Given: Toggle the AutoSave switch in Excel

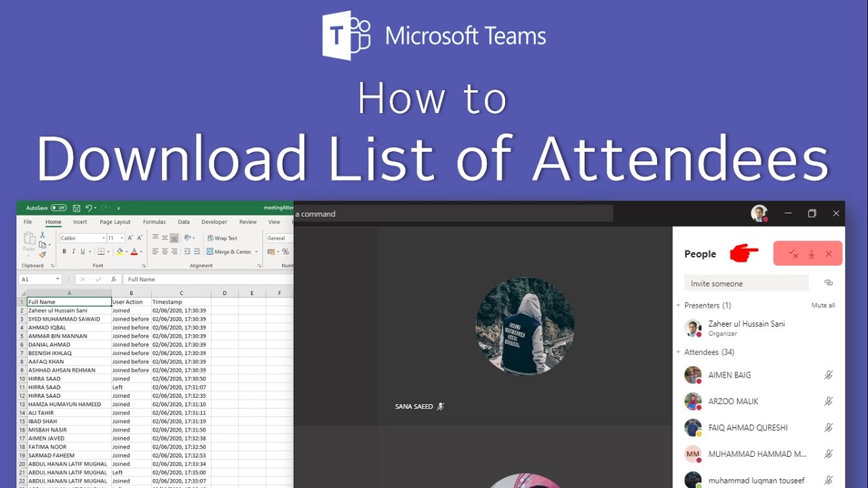Looking at the screenshot, I should click(x=59, y=208).
